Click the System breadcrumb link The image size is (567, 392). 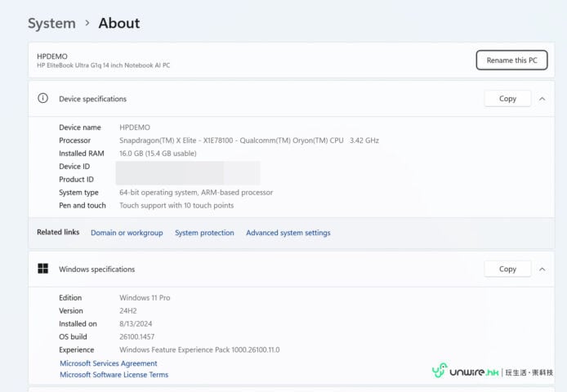(51, 24)
